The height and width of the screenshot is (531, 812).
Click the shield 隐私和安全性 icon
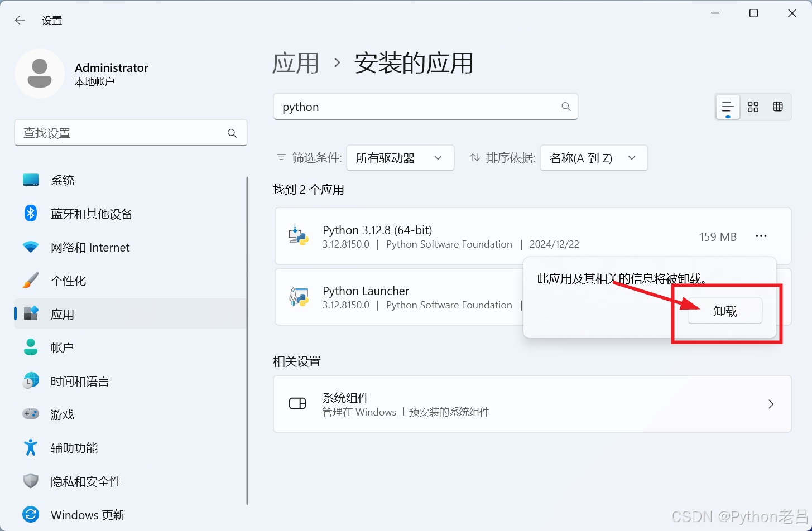click(x=31, y=481)
